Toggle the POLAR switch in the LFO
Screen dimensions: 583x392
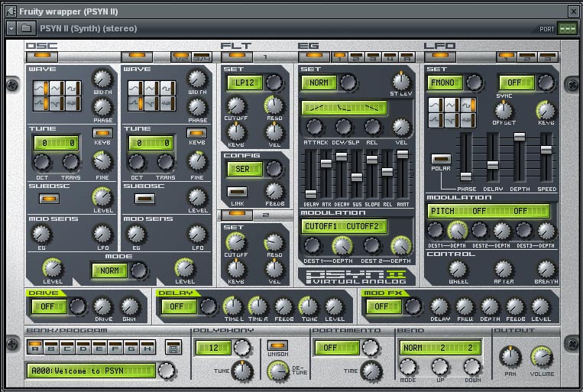441,159
